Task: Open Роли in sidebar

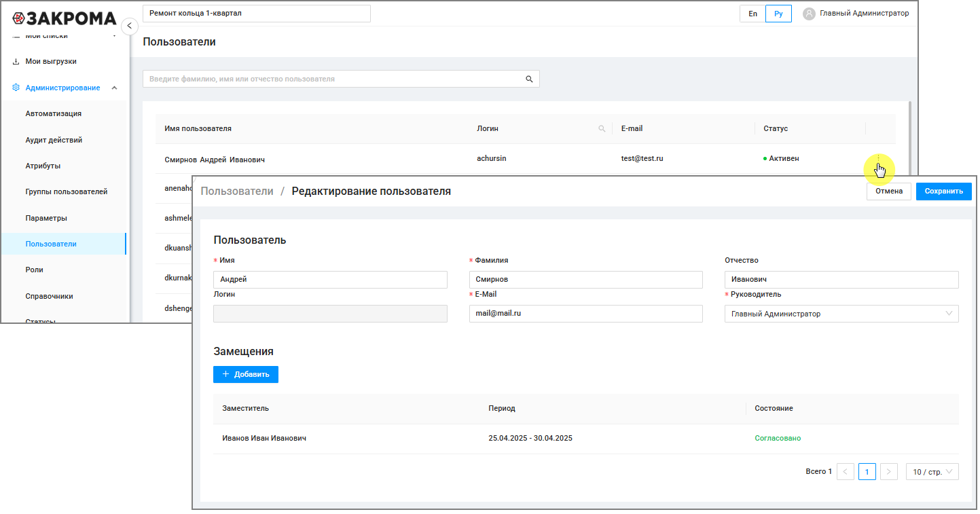Action: click(x=34, y=270)
